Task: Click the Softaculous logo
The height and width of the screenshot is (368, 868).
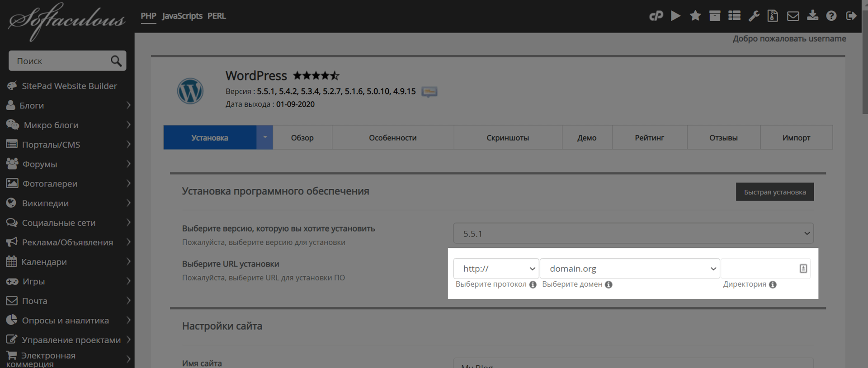Action: tap(67, 21)
